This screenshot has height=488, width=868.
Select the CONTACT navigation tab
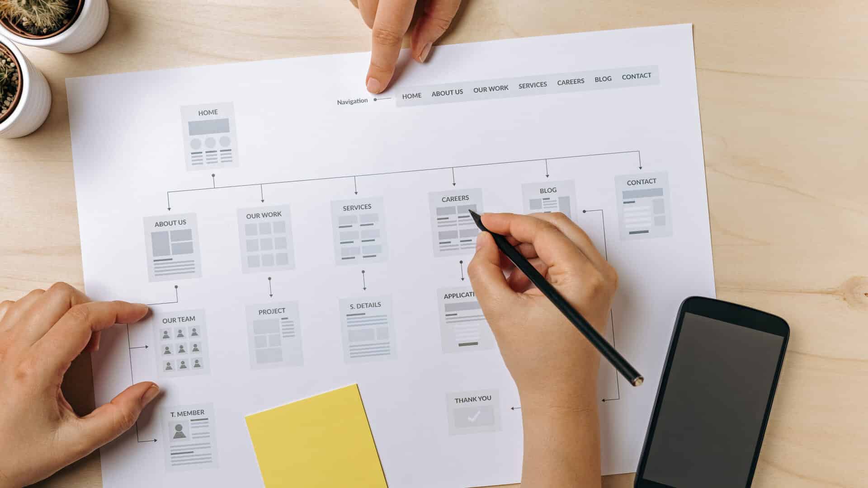pyautogui.click(x=637, y=75)
